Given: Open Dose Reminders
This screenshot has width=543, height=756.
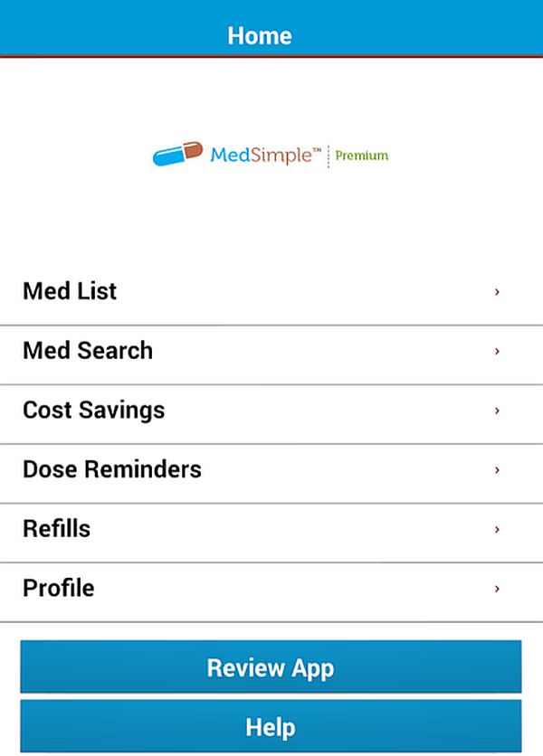Looking at the screenshot, I should 271,474.
